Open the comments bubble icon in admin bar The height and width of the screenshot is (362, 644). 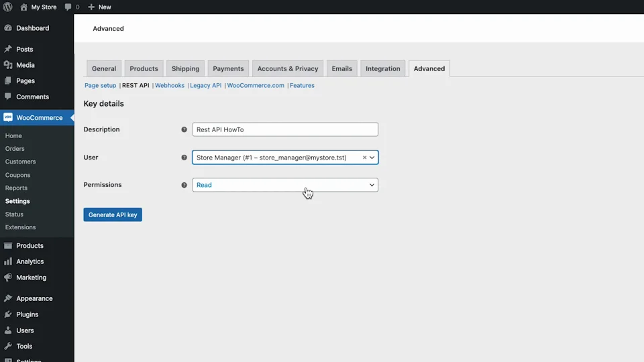(x=68, y=7)
